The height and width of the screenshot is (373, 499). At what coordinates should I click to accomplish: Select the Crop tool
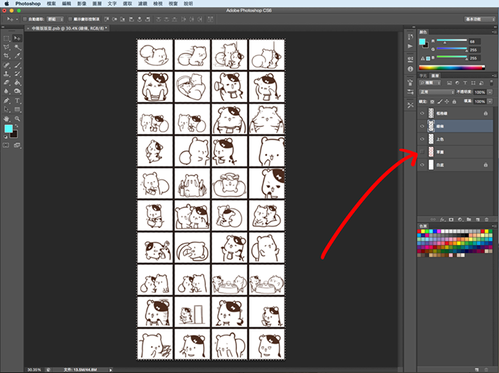pos(7,56)
